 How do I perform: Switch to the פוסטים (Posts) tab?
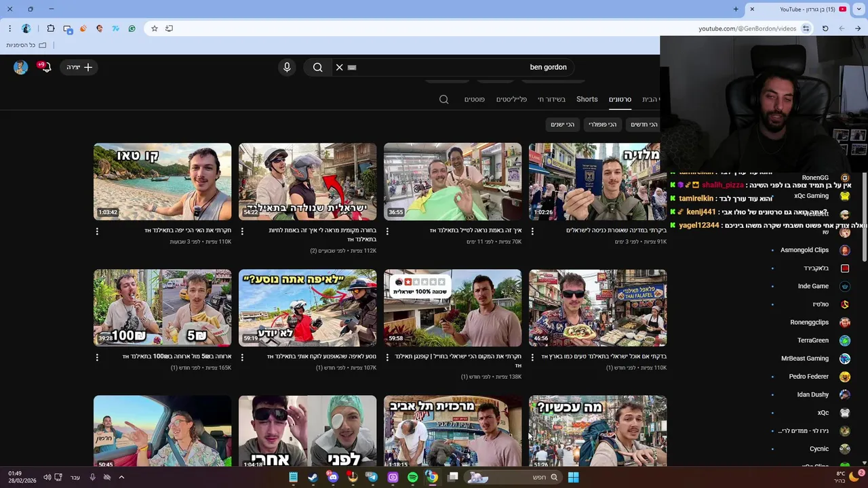[475, 100]
